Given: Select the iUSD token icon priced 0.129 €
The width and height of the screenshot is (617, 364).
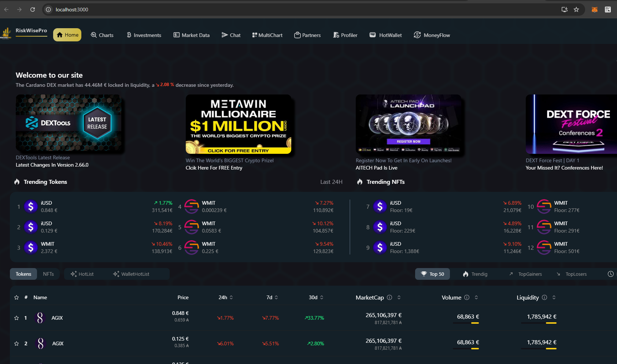Looking at the screenshot, I should coord(31,227).
